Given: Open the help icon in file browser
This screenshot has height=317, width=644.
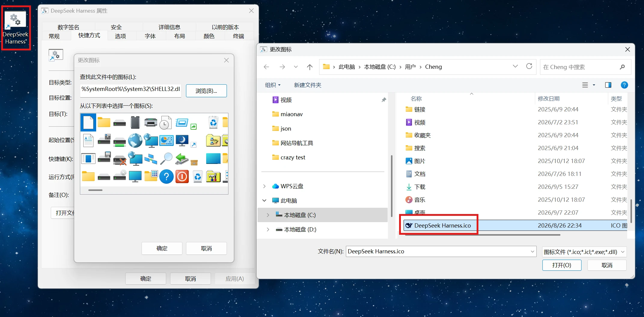Looking at the screenshot, I should [x=624, y=85].
